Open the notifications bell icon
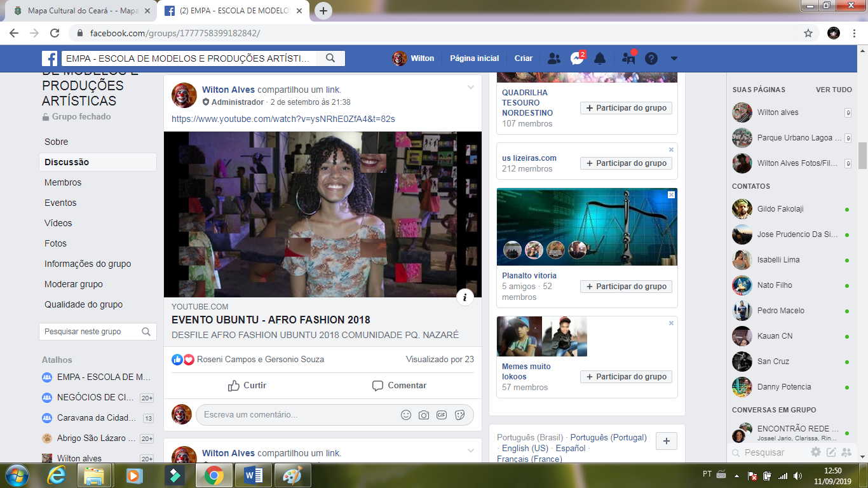 coord(599,58)
